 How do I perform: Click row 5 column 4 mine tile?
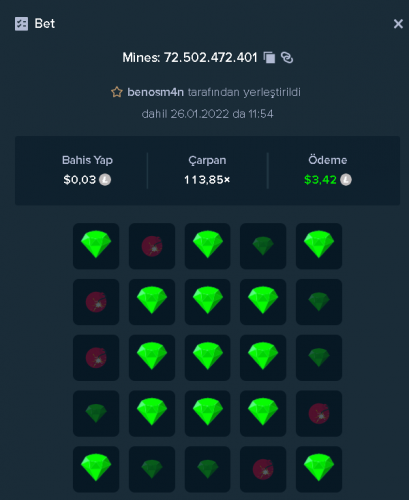click(263, 469)
